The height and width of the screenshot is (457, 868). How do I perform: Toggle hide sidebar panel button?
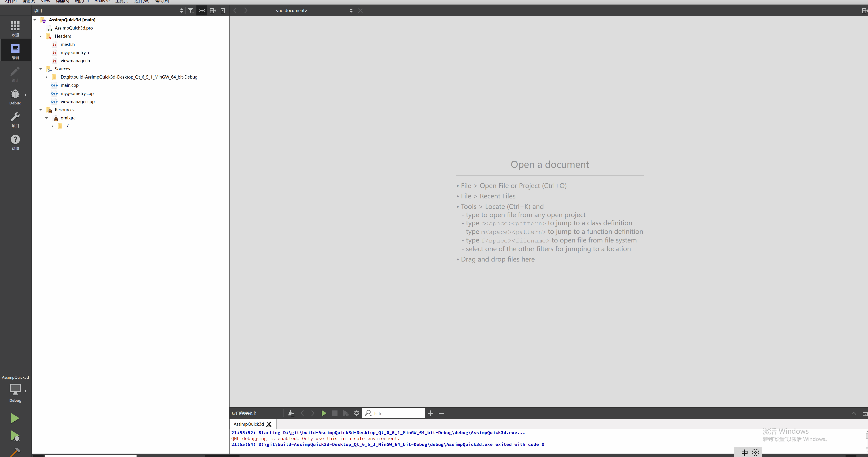point(223,10)
